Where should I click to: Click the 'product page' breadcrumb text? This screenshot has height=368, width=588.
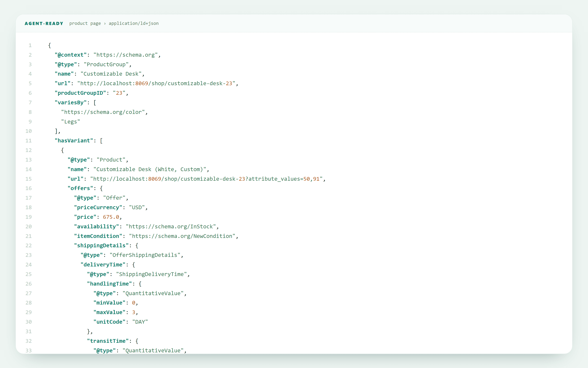(x=85, y=23)
